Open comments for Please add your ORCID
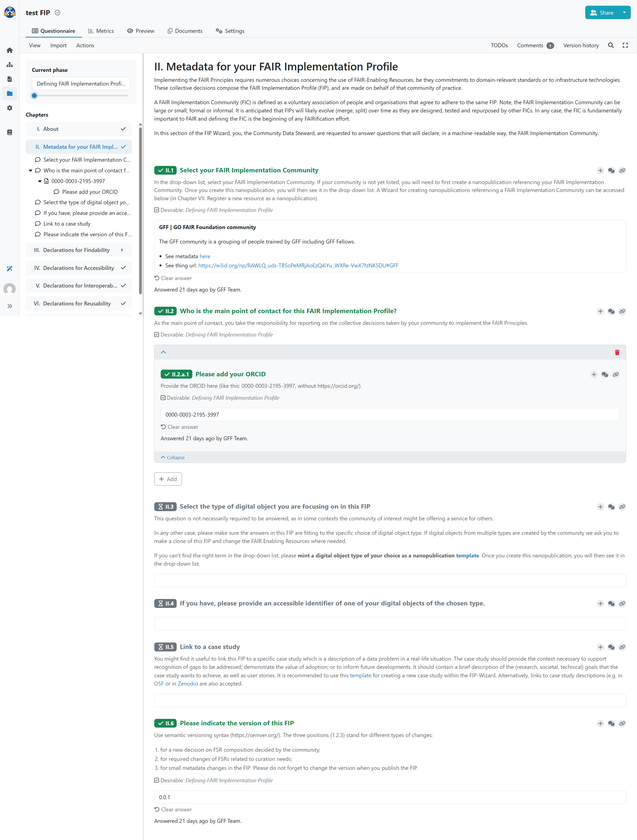This screenshot has width=637, height=840. point(604,374)
